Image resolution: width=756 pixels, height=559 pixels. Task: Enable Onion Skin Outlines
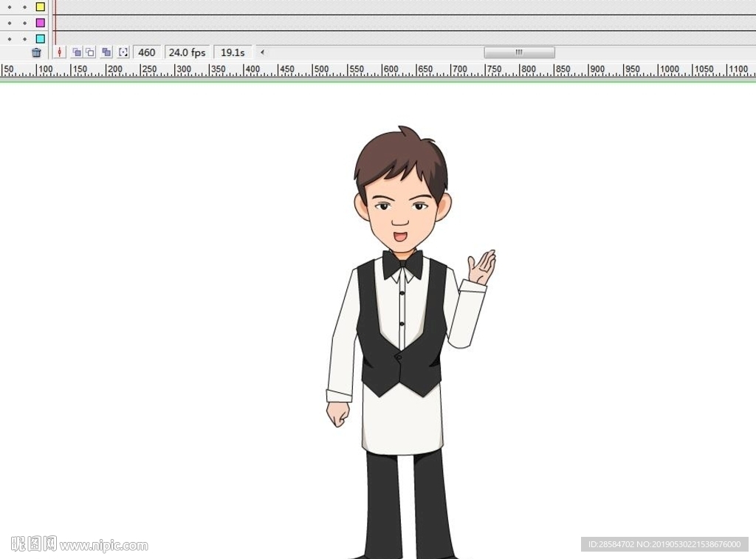point(90,52)
